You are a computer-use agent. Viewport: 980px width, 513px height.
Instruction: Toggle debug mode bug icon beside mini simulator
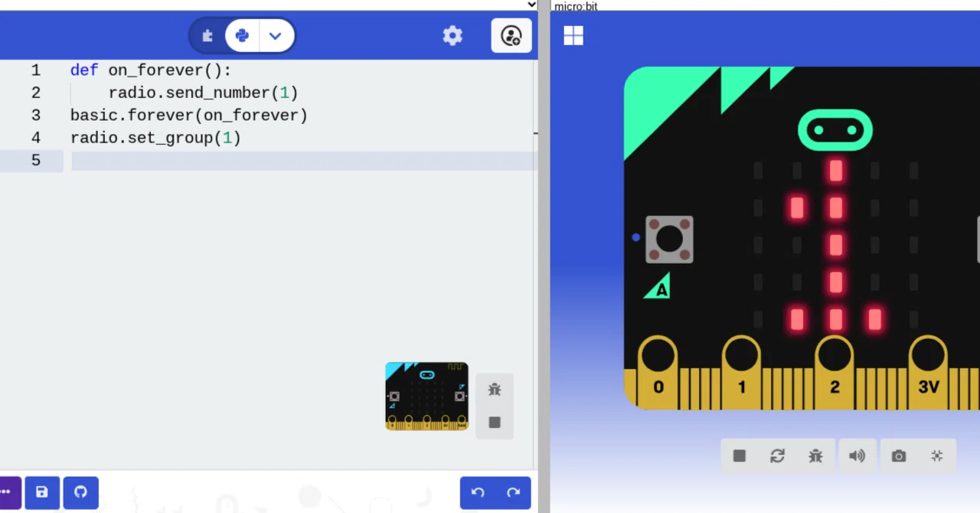(495, 390)
